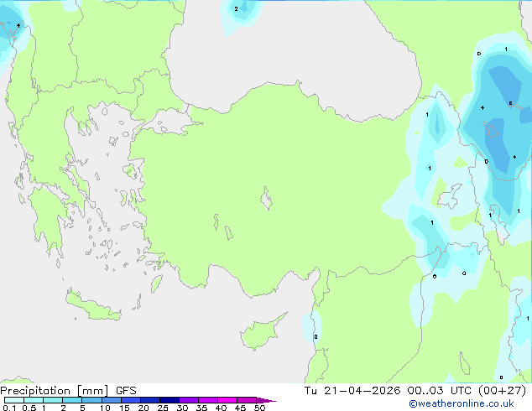Click the forecast date 'Tu 21-04-2026'
532x411 pixels.
tap(352, 391)
